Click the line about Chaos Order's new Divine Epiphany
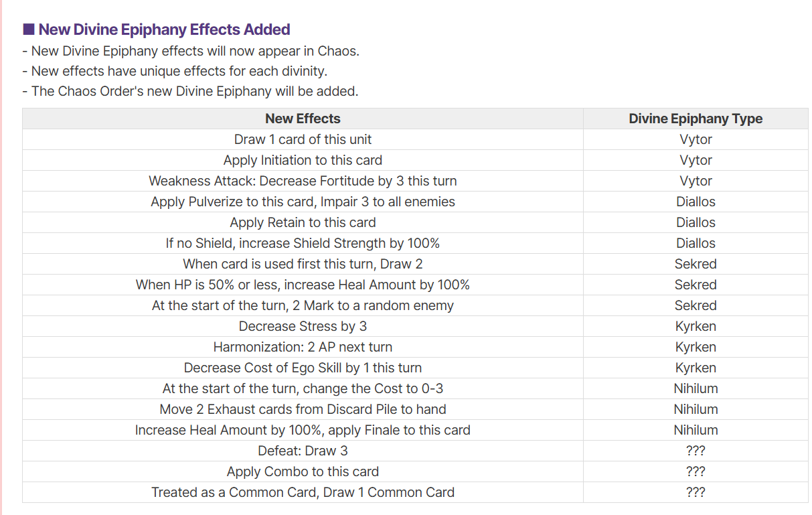The width and height of the screenshot is (812, 515). [x=190, y=91]
